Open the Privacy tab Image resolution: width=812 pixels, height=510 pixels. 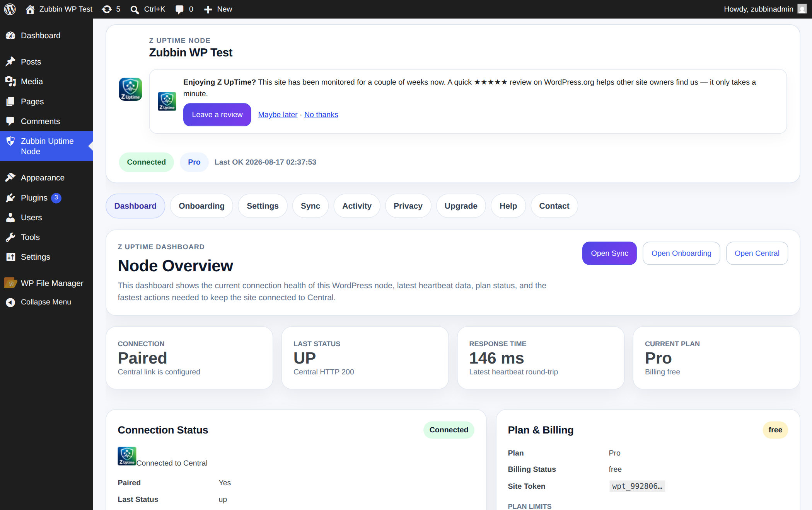tap(408, 206)
